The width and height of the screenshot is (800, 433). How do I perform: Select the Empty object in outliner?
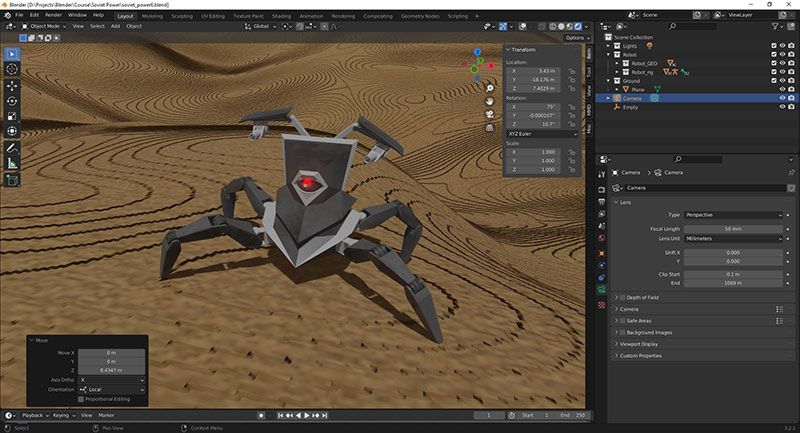pyautogui.click(x=630, y=107)
